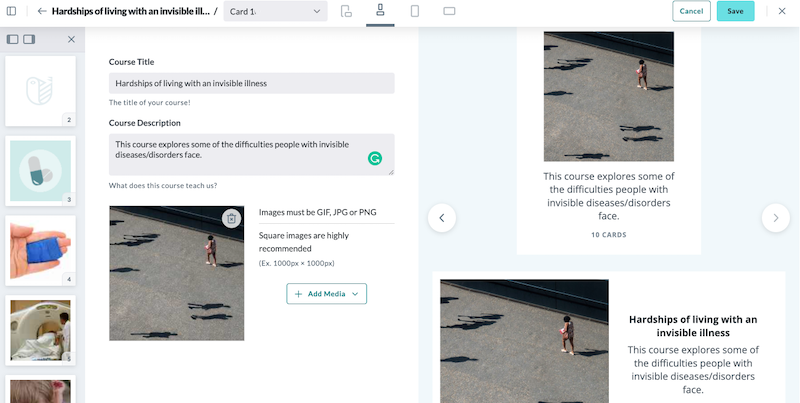
Task: Switch to mobile portrait preview icon
Action: (415, 11)
